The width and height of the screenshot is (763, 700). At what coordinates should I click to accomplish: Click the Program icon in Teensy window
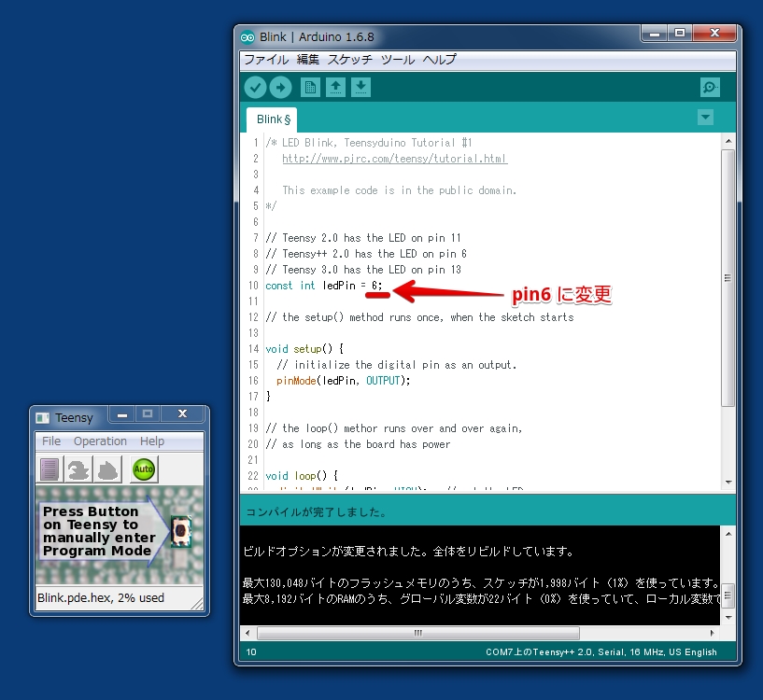[x=78, y=469]
